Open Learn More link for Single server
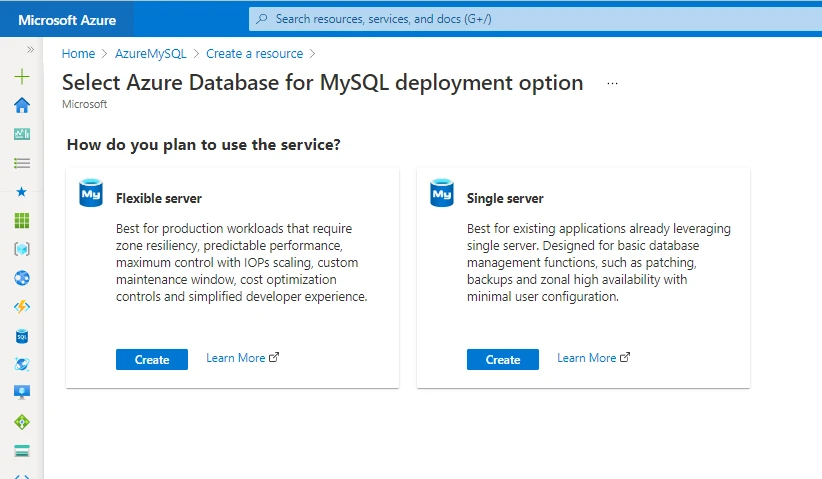 tap(593, 358)
